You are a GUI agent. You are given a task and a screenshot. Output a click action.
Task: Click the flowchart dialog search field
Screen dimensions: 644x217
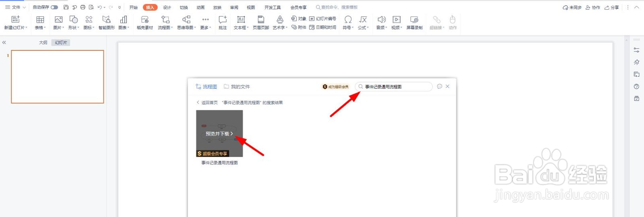pos(394,87)
